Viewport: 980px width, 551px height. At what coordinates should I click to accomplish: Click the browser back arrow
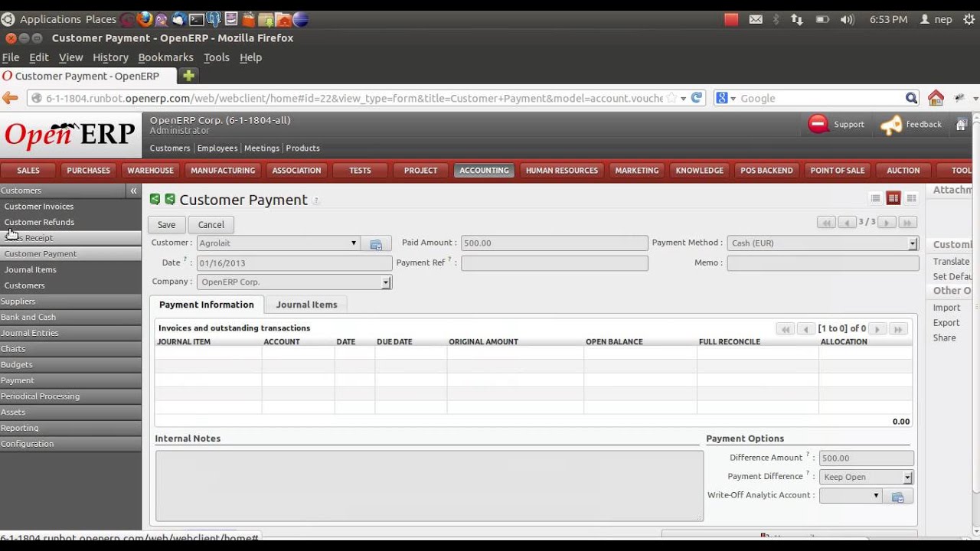coord(10,98)
